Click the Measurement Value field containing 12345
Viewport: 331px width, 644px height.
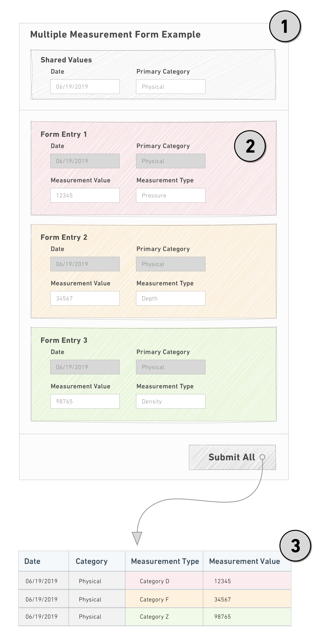(85, 195)
